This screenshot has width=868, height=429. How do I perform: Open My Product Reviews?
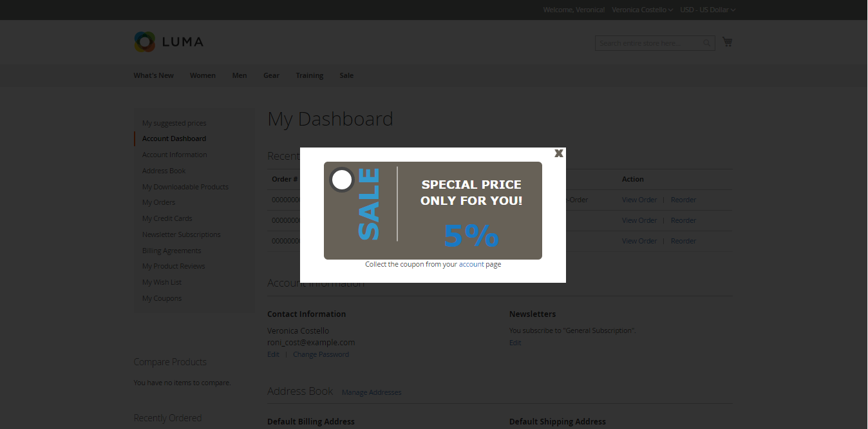point(174,266)
